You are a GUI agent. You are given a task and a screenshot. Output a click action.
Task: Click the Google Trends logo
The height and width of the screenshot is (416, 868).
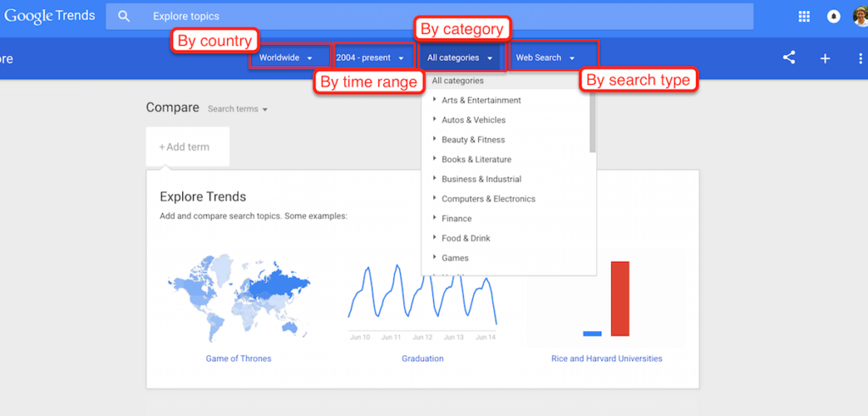(x=50, y=16)
